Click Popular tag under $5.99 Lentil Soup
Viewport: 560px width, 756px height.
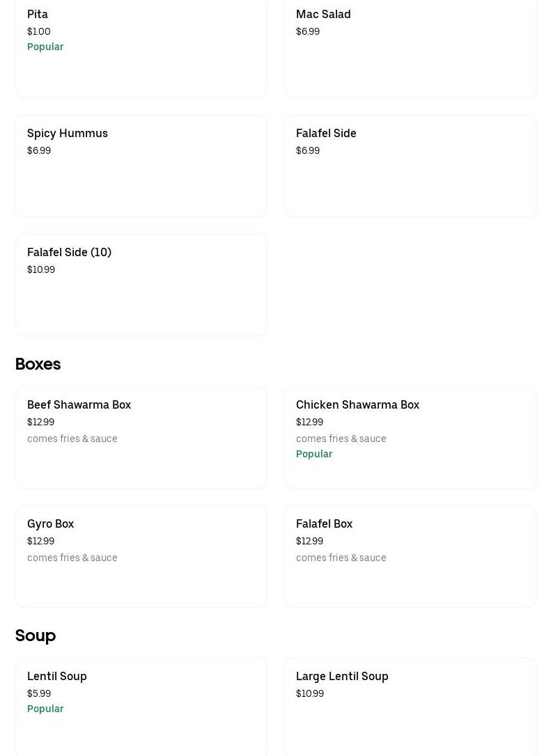[45, 709]
